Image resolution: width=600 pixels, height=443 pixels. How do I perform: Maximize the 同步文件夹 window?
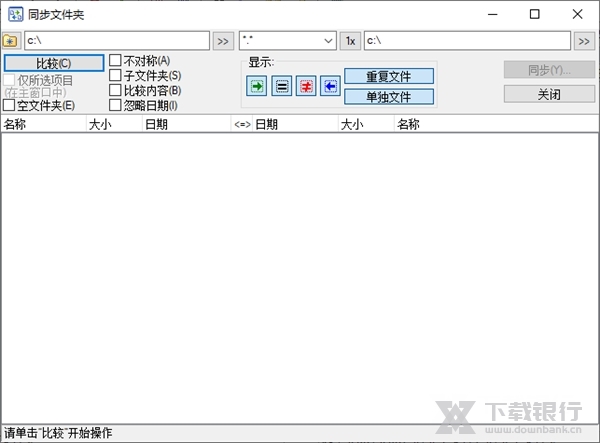coord(535,15)
